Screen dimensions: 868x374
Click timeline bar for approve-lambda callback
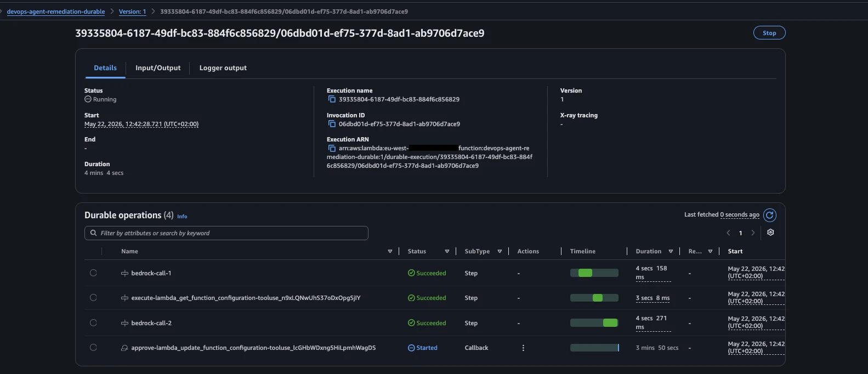[594, 348]
